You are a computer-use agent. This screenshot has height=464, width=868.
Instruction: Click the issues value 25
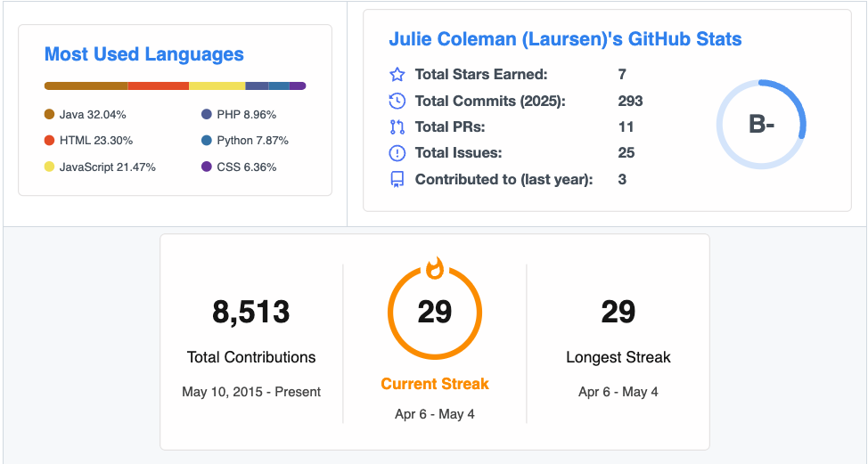pos(626,153)
